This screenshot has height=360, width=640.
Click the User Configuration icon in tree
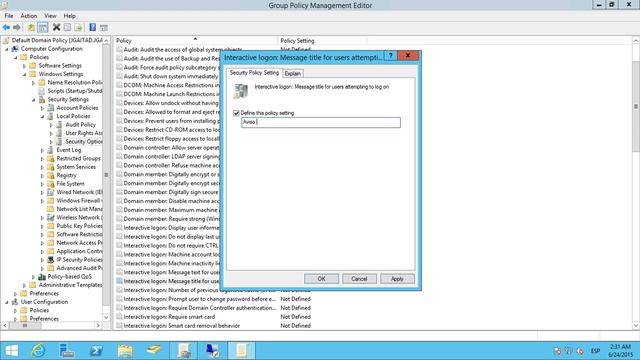15,302
